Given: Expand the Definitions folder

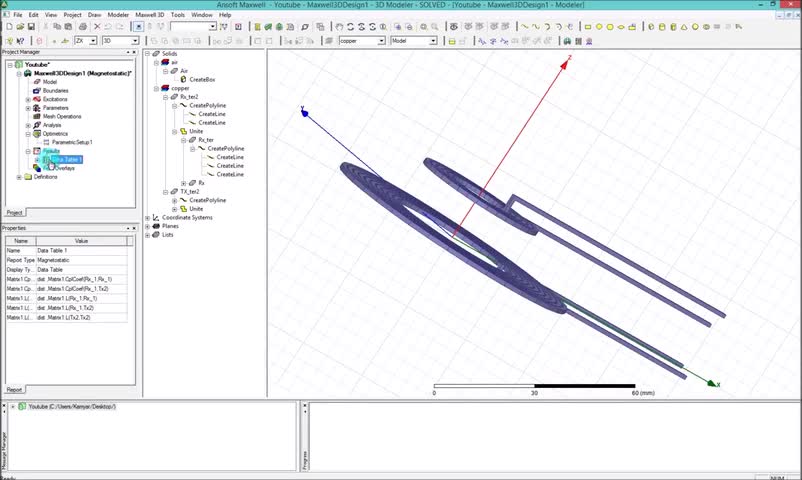Looking at the screenshot, I should coord(19,177).
